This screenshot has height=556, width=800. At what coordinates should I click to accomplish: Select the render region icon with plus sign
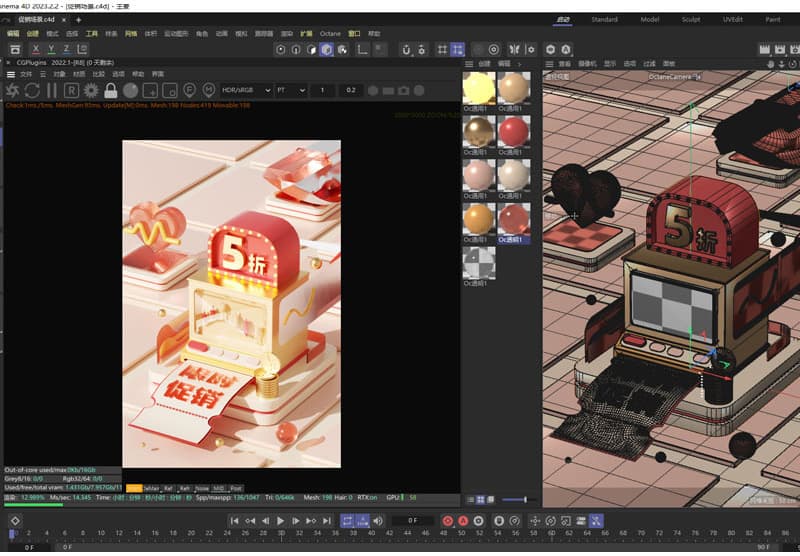150,91
